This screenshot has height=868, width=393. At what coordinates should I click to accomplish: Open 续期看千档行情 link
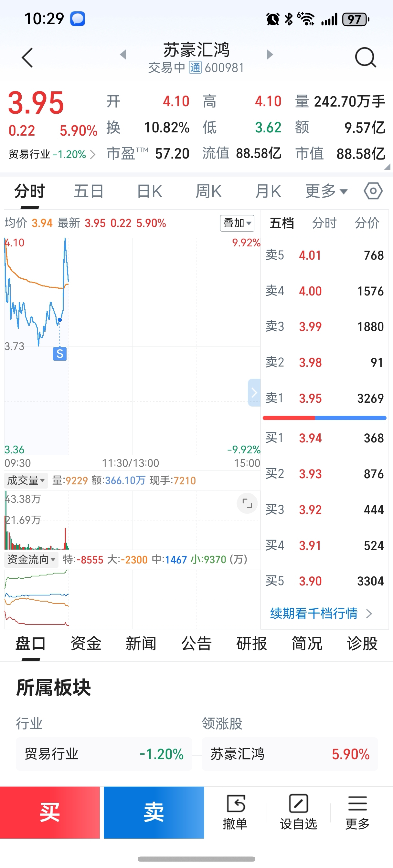click(321, 614)
